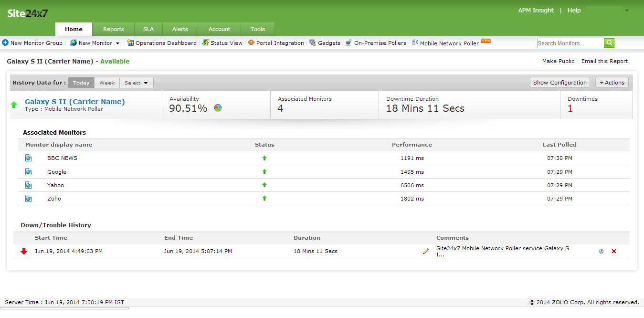Screen dimensions: 644x318
Task: Edit the downtime comment using the pencil icon
Action: coord(426,251)
